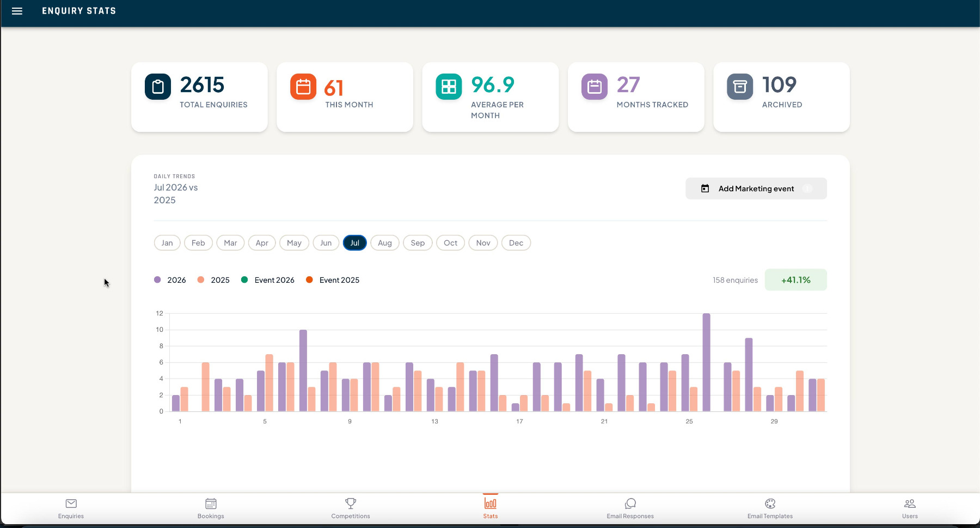The image size is (980, 528).
Task: Open Bookings from the bottom navigation
Action: tap(211, 508)
